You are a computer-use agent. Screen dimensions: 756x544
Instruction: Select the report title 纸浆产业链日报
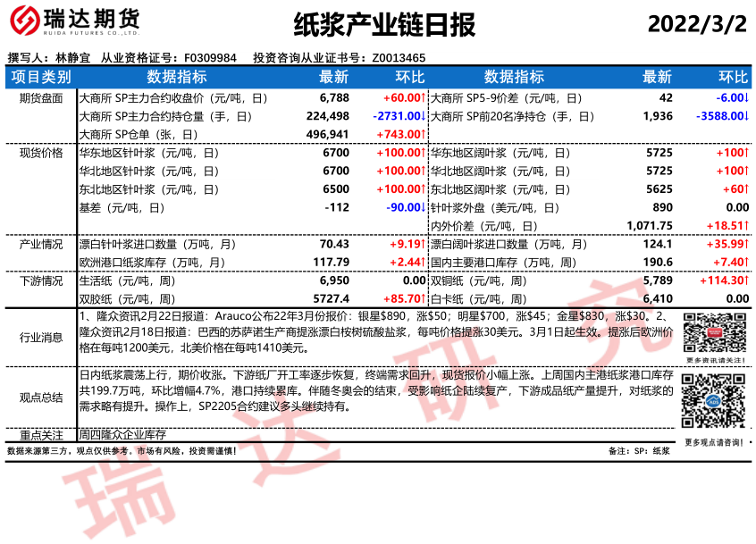(383, 24)
